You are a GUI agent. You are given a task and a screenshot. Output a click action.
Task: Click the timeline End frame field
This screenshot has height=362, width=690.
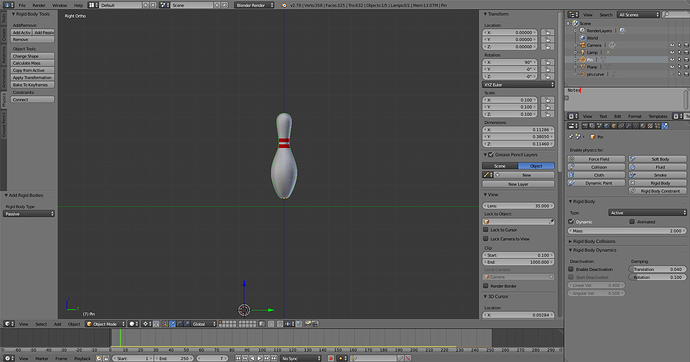click(x=173, y=358)
